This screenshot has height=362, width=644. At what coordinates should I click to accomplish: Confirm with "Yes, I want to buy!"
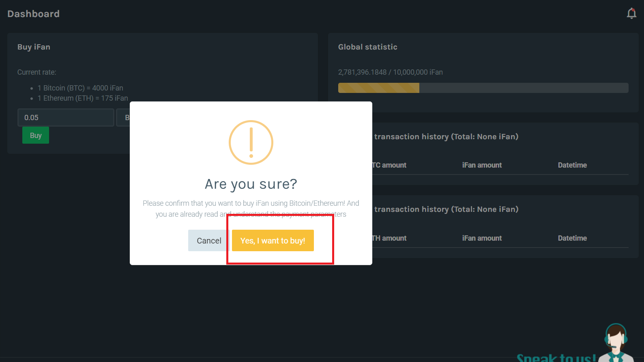pos(273,241)
